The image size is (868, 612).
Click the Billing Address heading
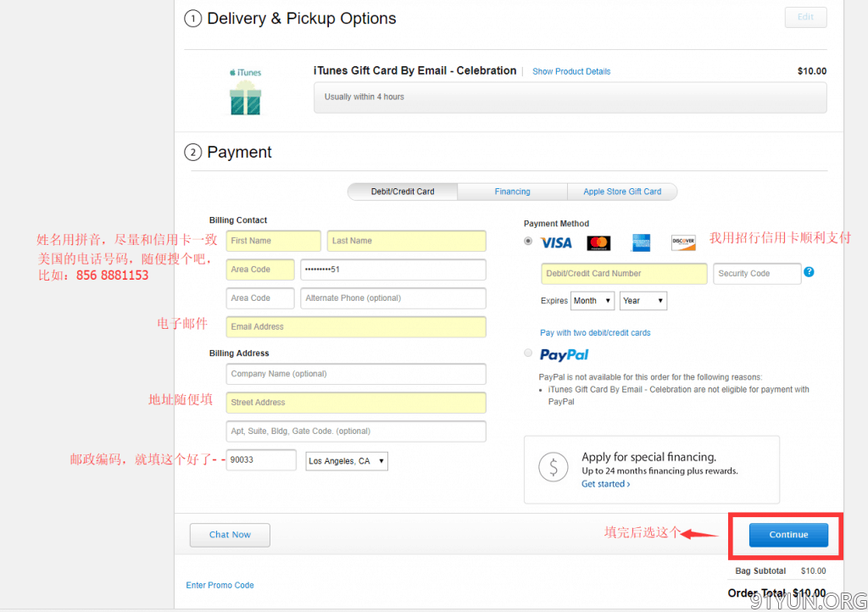[239, 353]
